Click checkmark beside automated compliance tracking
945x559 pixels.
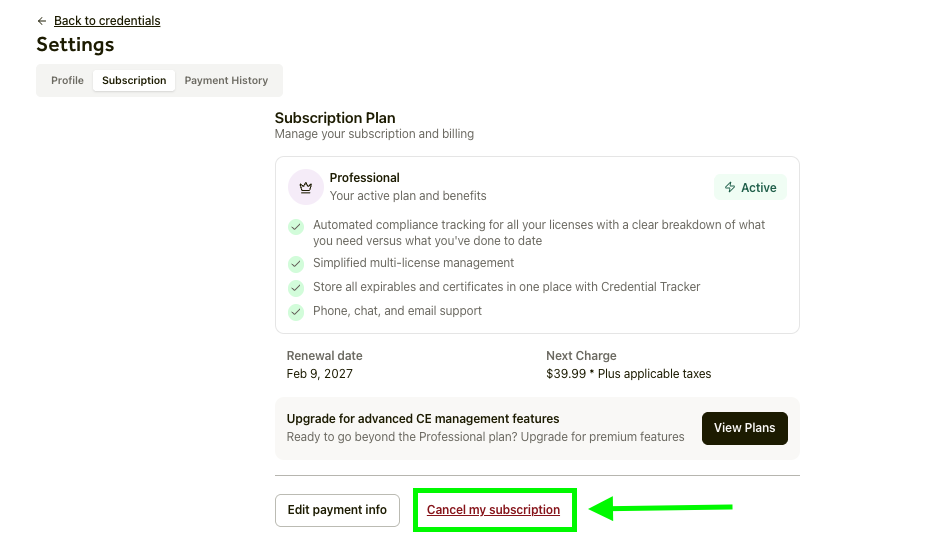point(296,227)
